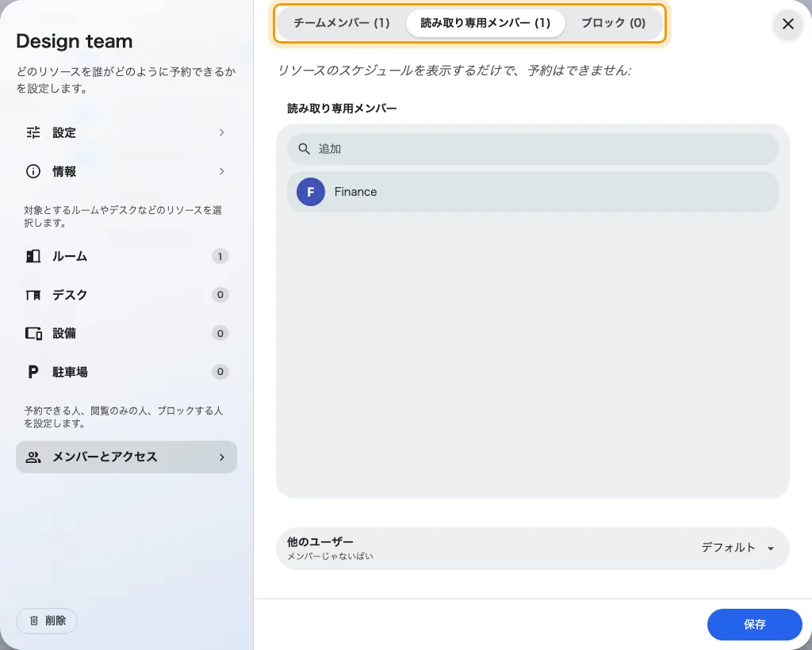Viewport: 812px width, 650px height.
Task: Open ルーム resource section
Action: [x=126, y=256]
